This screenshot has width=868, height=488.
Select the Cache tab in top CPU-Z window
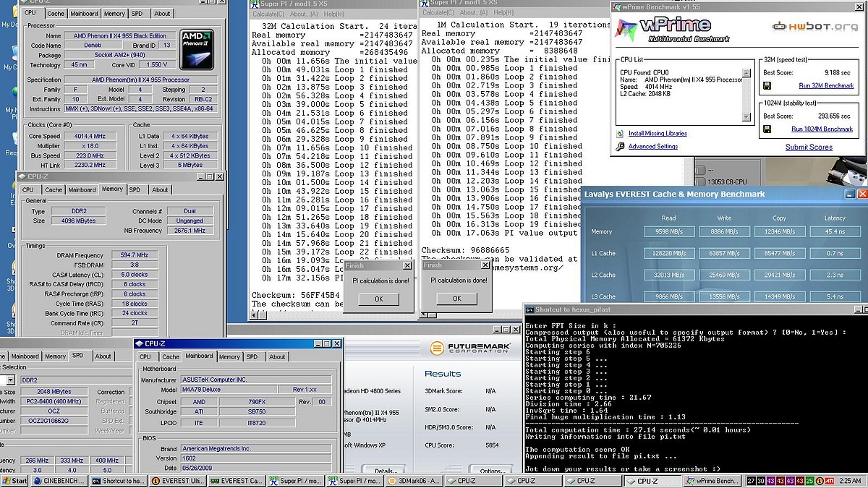pos(56,13)
